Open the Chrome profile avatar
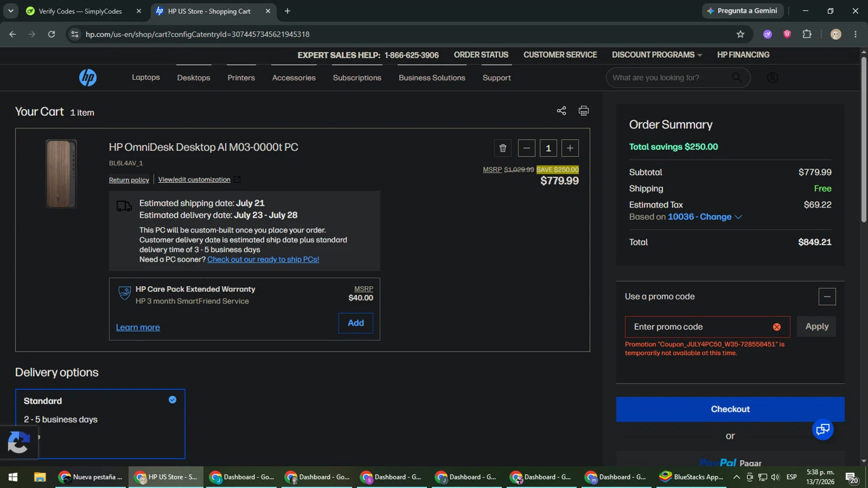Viewport: 868px width, 488px height. [836, 34]
